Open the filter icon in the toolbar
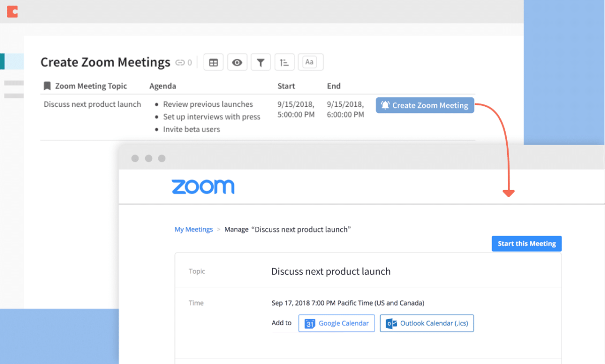The image size is (605, 364). [261, 62]
